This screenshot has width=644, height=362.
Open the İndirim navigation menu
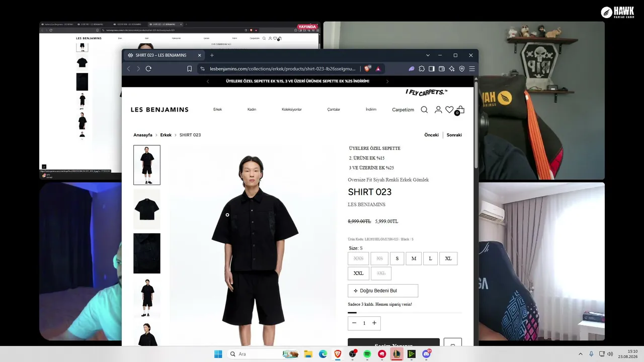pos(371,110)
